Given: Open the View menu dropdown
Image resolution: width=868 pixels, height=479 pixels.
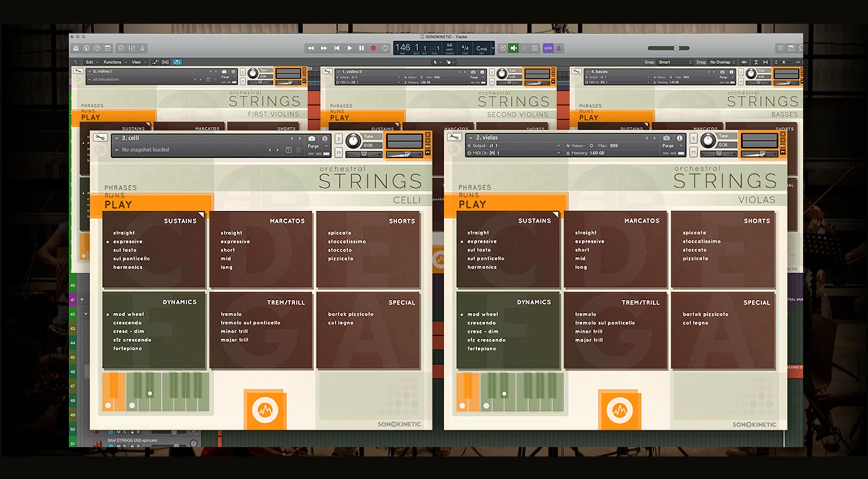Looking at the screenshot, I should (x=139, y=62).
